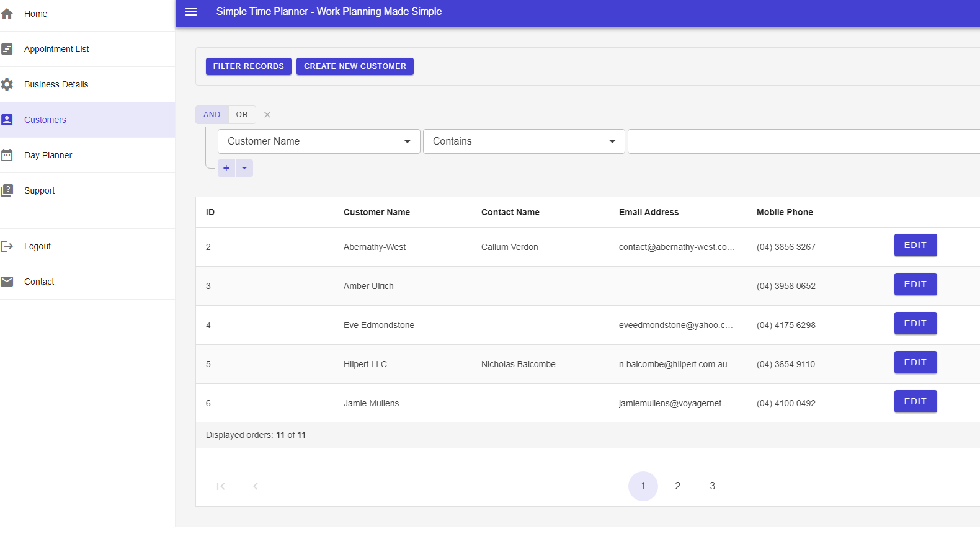This screenshot has height=534, width=980.
Task: Open the Customer Name field dropdown
Action: pyautogui.click(x=319, y=141)
